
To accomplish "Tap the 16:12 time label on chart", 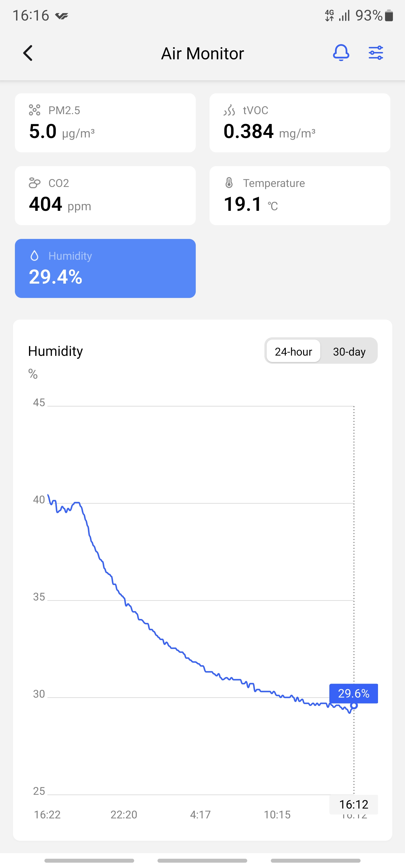I will pos(354,804).
